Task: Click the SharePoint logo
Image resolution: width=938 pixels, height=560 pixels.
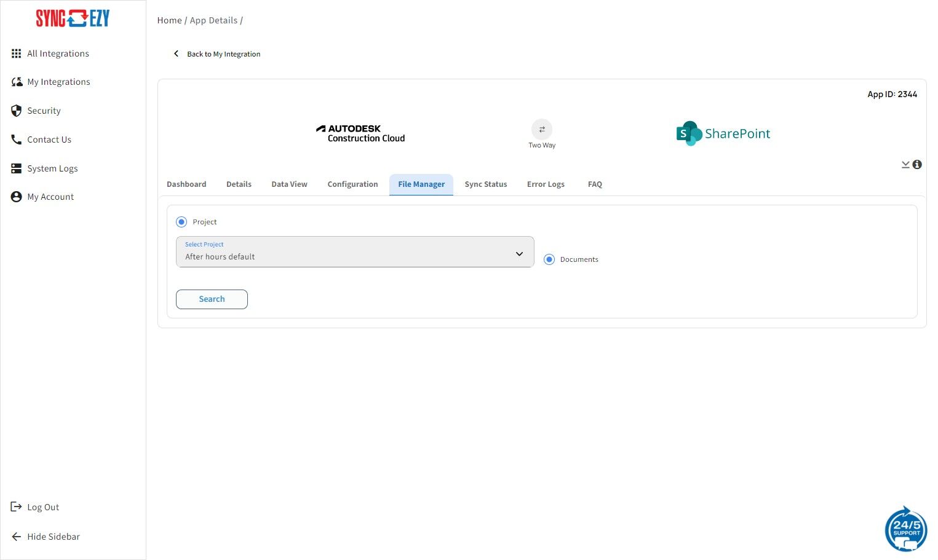Action: pos(723,133)
